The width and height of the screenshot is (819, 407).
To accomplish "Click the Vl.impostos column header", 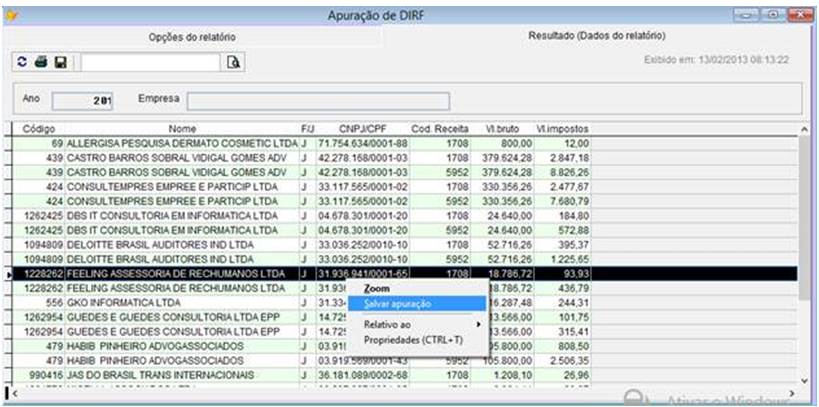I will pos(563,129).
